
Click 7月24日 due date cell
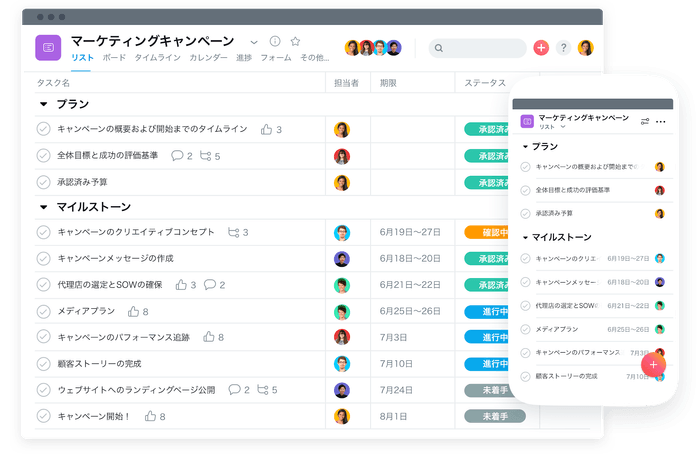pos(396,390)
